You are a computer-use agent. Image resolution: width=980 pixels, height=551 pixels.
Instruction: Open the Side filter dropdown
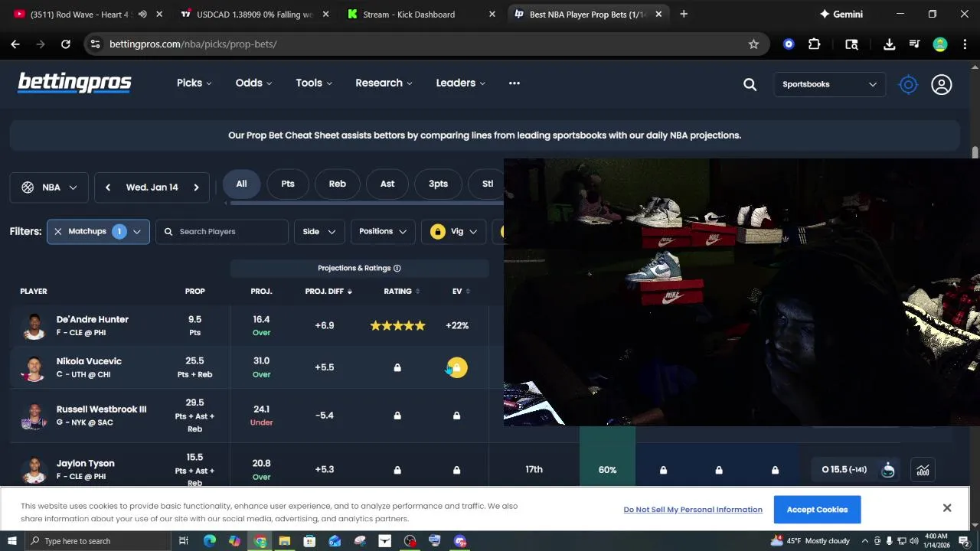(x=319, y=232)
